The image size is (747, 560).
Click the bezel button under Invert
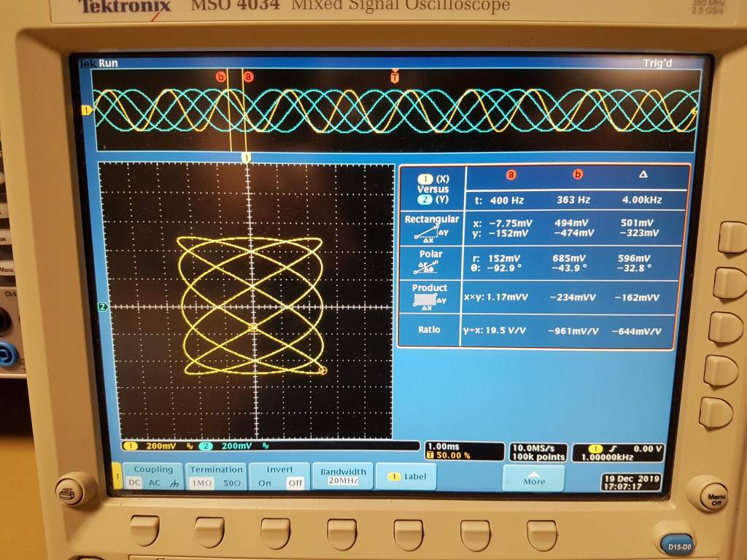pyautogui.click(x=275, y=533)
